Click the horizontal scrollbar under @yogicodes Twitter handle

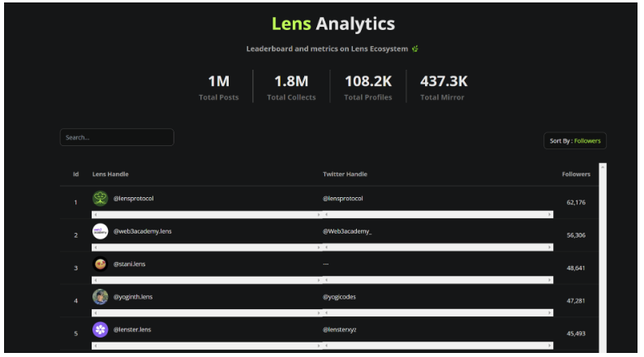438,313
